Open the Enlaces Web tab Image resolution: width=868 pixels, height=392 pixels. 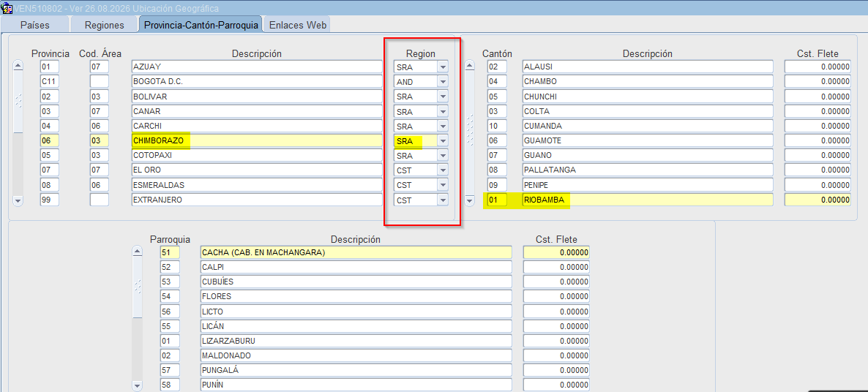[x=297, y=24]
